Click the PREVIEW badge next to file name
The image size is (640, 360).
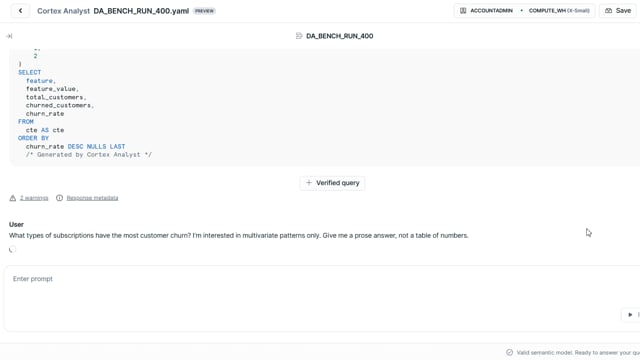pos(204,11)
